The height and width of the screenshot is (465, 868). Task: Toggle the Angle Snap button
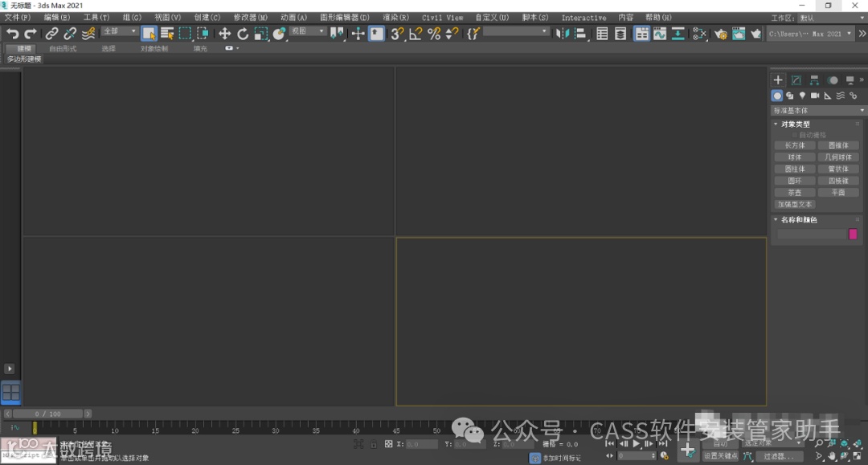pyautogui.click(x=416, y=34)
